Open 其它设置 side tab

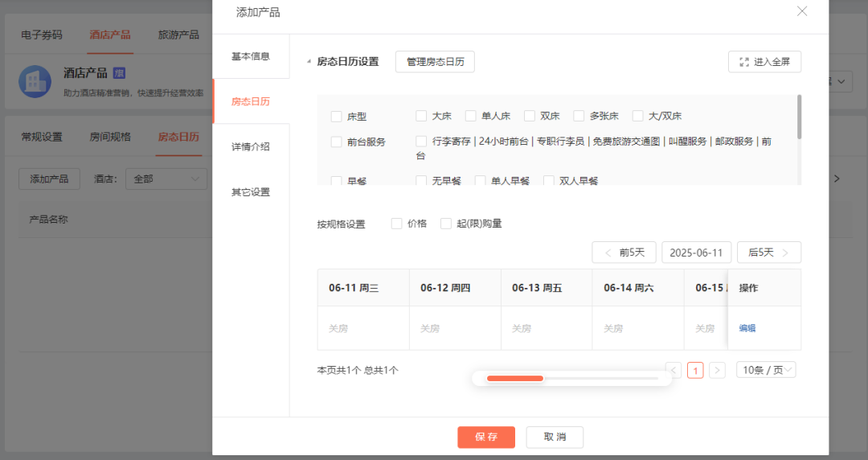click(x=251, y=191)
